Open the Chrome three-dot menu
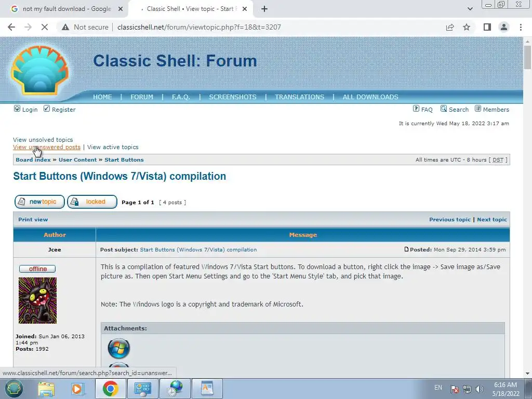Screen dimensions: 532x399 [x=521, y=27]
